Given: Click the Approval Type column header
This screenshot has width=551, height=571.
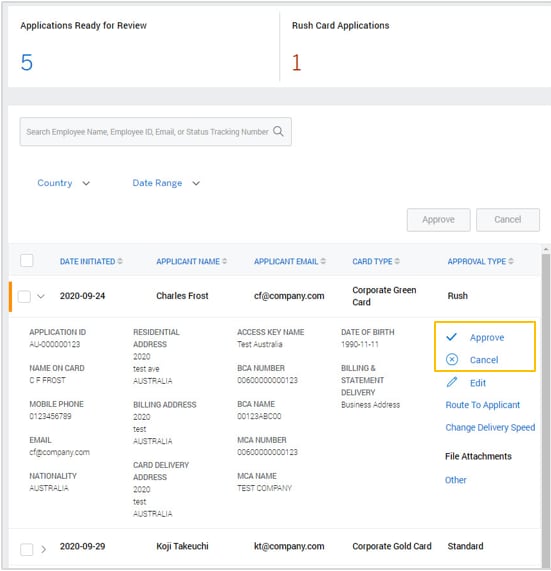Looking at the screenshot, I should (477, 261).
